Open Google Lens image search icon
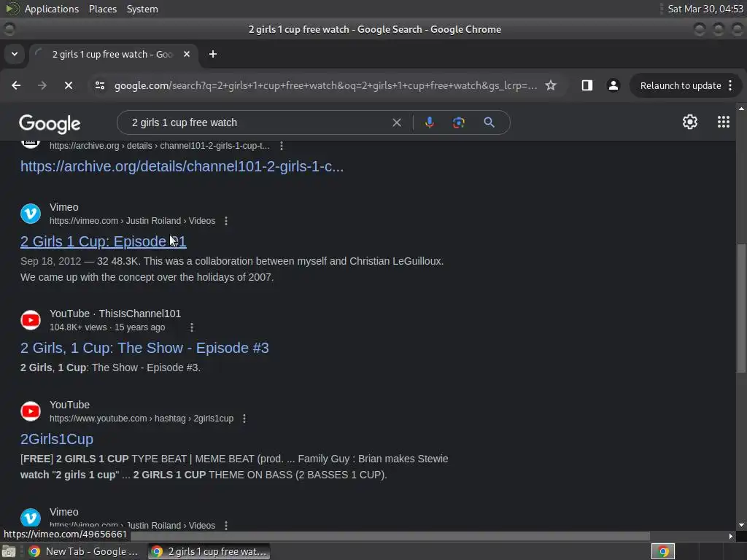747x560 pixels. tap(458, 122)
